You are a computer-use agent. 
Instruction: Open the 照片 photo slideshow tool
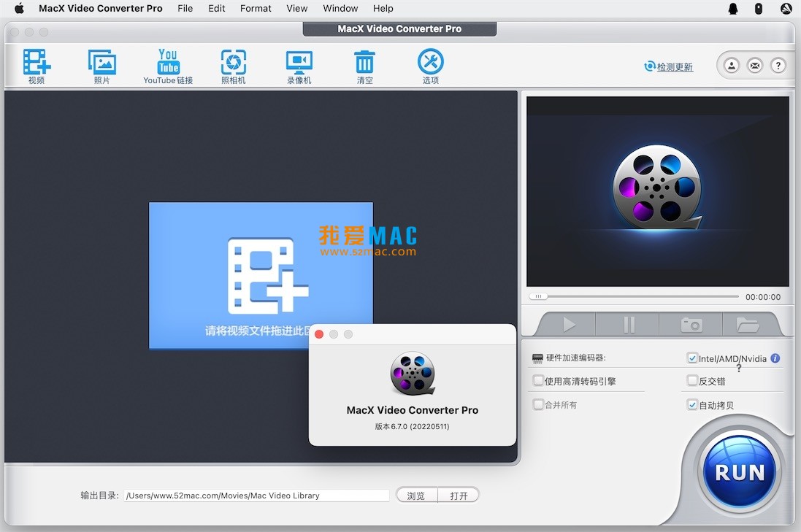[x=102, y=66]
